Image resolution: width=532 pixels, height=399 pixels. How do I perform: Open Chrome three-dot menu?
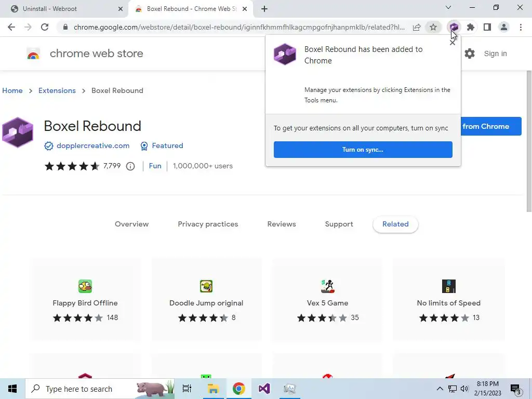coord(521,27)
